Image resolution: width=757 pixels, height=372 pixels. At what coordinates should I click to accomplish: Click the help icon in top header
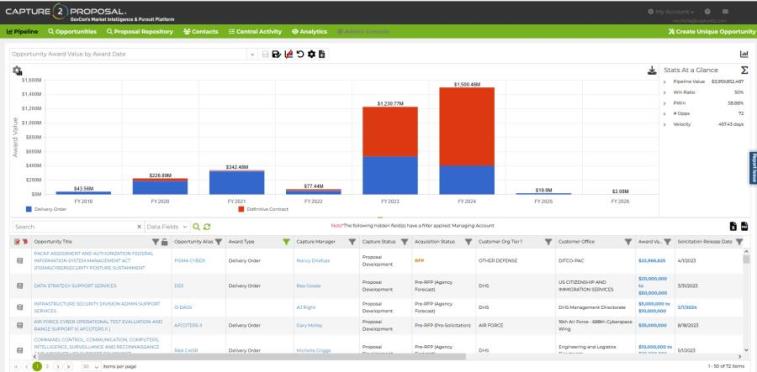pyautogui.click(x=707, y=12)
